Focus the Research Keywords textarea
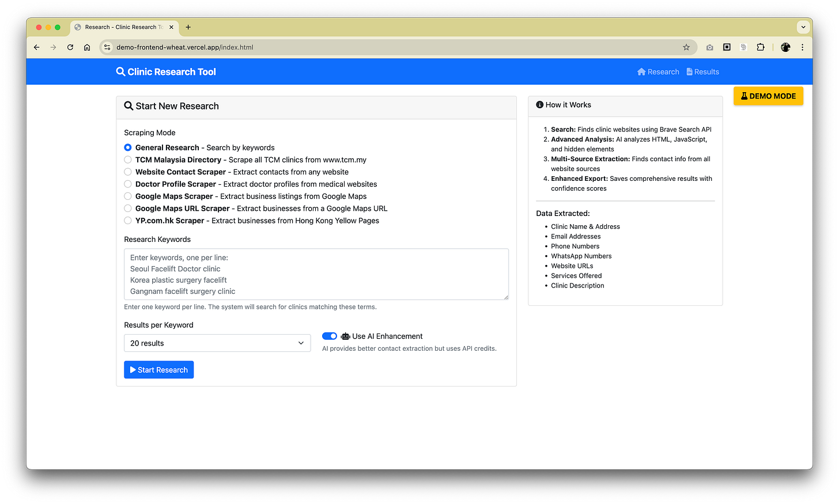This screenshot has height=504, width=839. tap(316, 274)
